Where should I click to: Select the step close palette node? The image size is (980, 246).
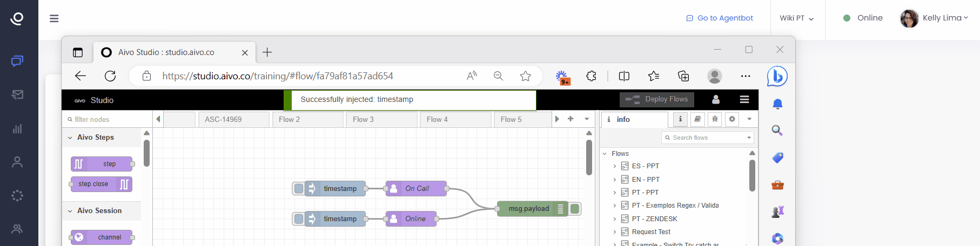coord(102,184)
